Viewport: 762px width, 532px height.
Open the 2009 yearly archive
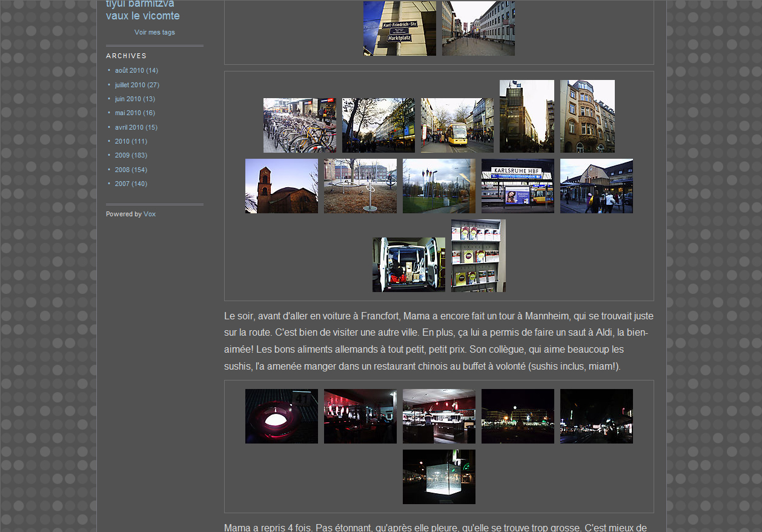122,155
